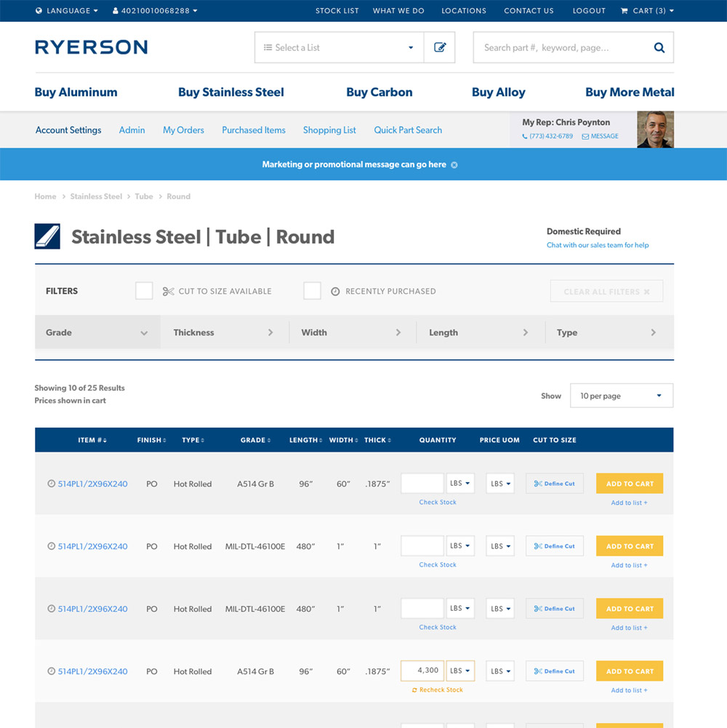Check the Recently Purchased checkbox
727x728 pixels.
(x=312, y=291)
